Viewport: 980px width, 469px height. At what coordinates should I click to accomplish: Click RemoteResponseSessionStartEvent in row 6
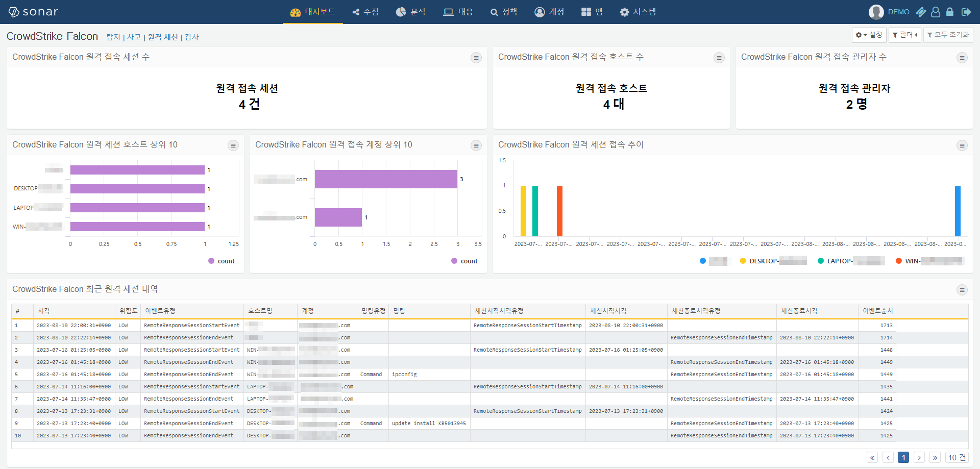click(x=191, y=386)
